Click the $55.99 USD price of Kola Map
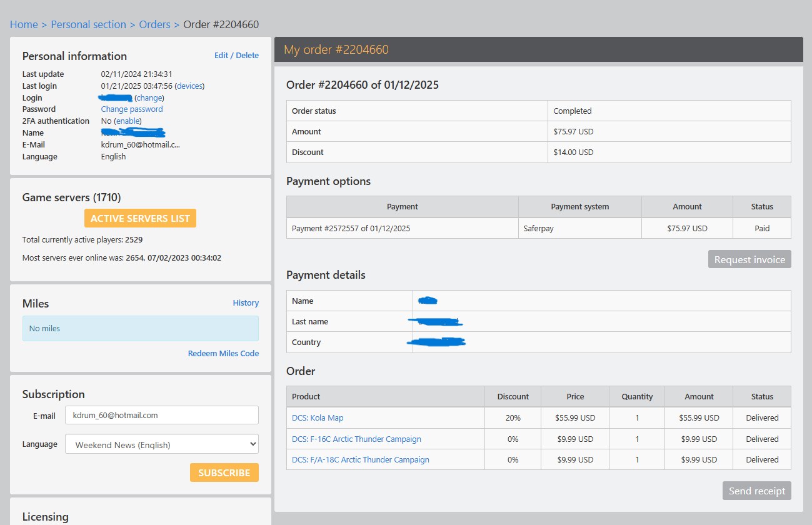The width and height of the screenshot is (812, 525). click(575, 418)
